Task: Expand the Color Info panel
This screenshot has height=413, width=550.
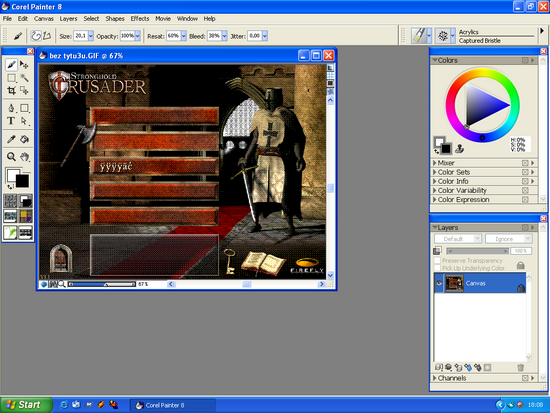Action: pos(435,181)
